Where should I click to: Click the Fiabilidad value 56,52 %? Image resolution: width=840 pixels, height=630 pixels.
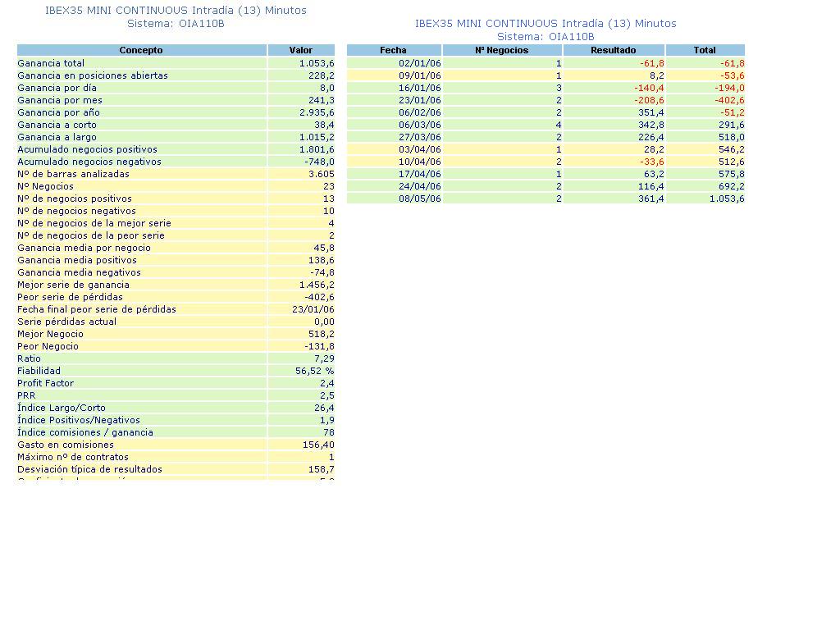point(314,371)
